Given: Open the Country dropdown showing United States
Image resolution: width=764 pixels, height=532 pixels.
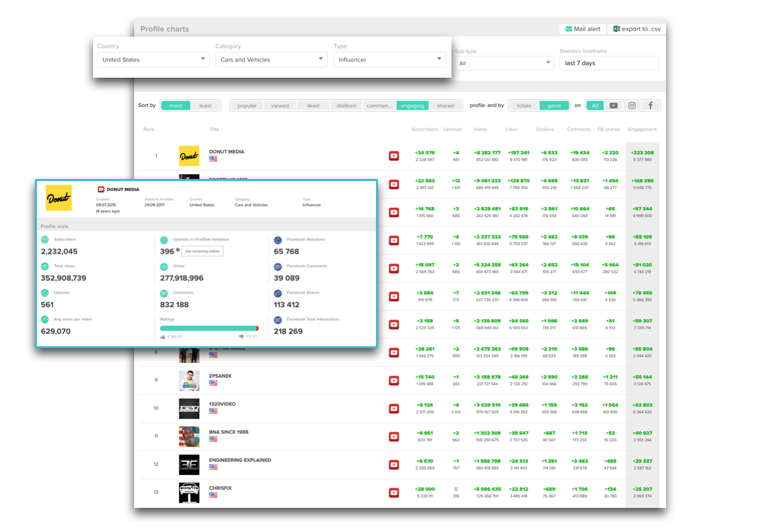Looking at the screenshot, I should (x=153, y=59).
